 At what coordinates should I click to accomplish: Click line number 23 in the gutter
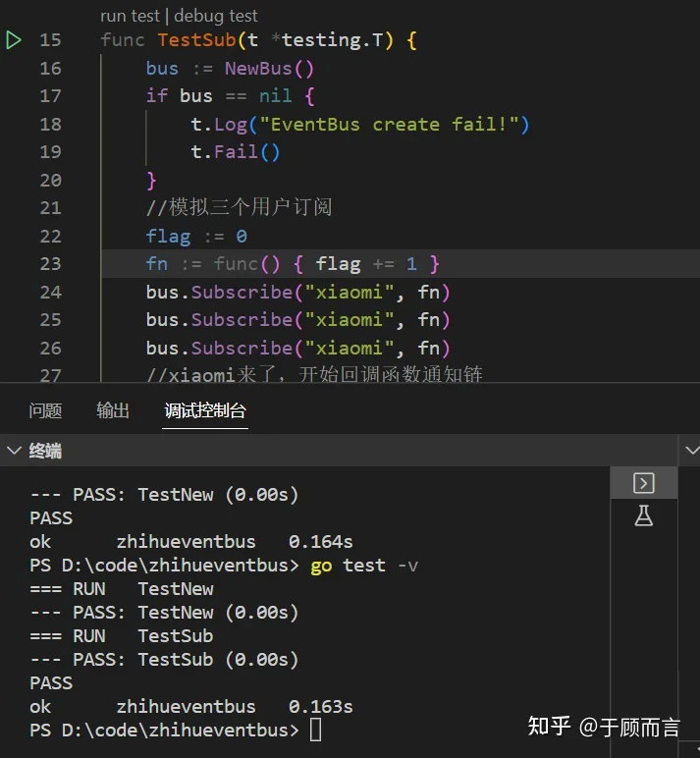[x=50, y=264]
